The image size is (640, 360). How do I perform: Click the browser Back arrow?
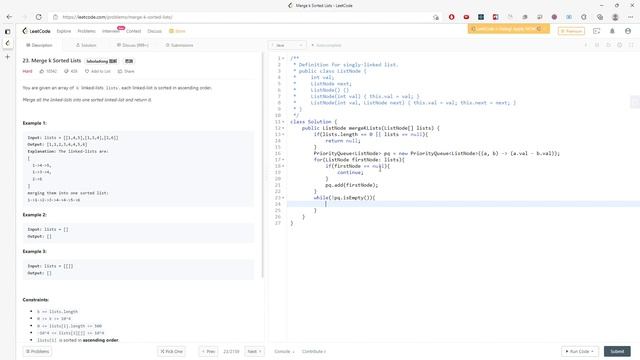pyautogui.click(x=9, y=17)
